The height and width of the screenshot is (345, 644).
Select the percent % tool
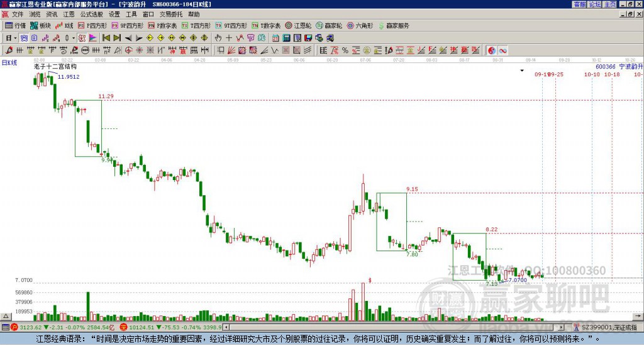345,50
